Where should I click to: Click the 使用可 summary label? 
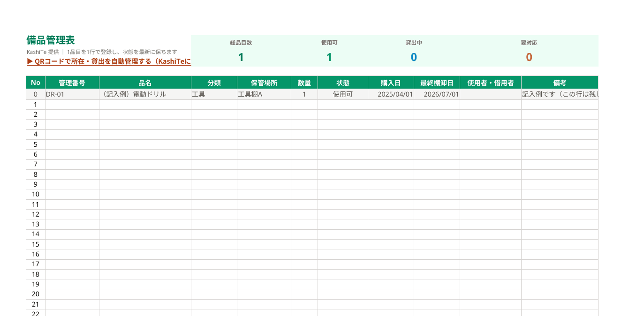(329, 43)
